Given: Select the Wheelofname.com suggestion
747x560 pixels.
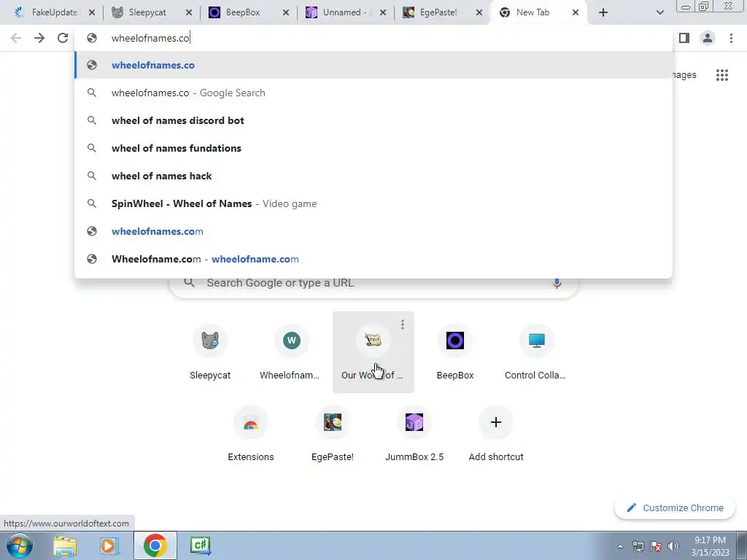Looking at the screenshot, I should point(373,259).
